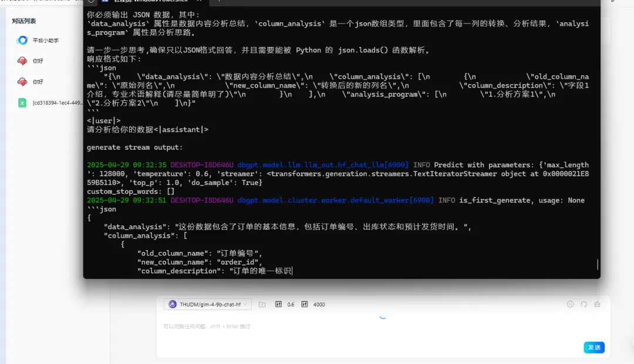This screenshot has height=364, width=634.
Task: Click the green Excel file icon
Action: coord(22,103)
